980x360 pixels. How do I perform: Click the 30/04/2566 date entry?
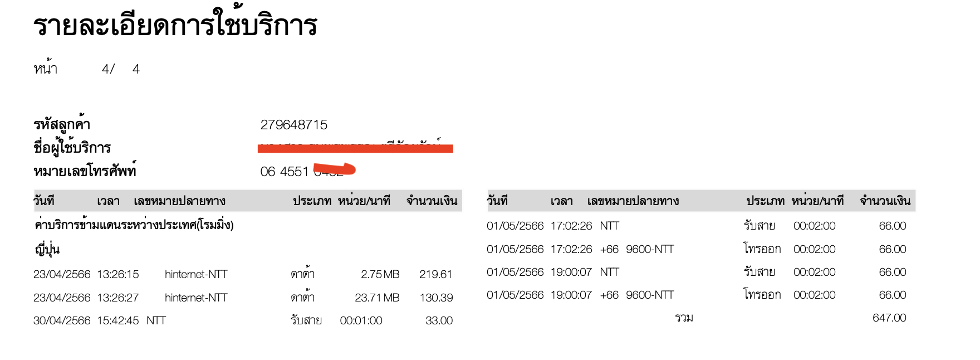tap(62, 320)
